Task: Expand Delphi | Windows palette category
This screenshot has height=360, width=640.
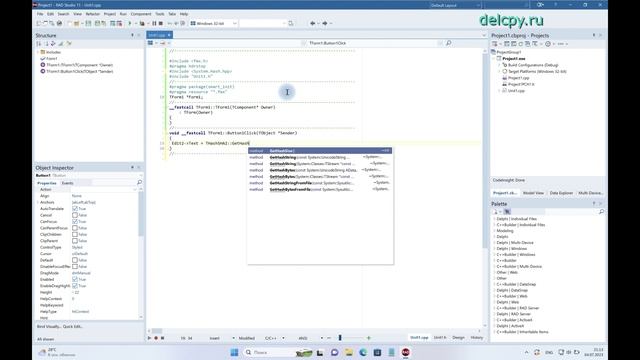Action: [494, 249]
